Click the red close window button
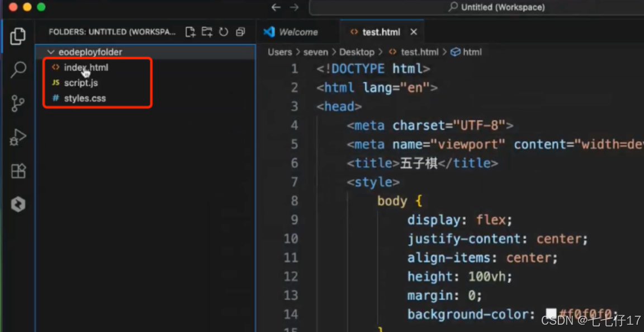Screen dimensions: 644x332 pos(13,7)
